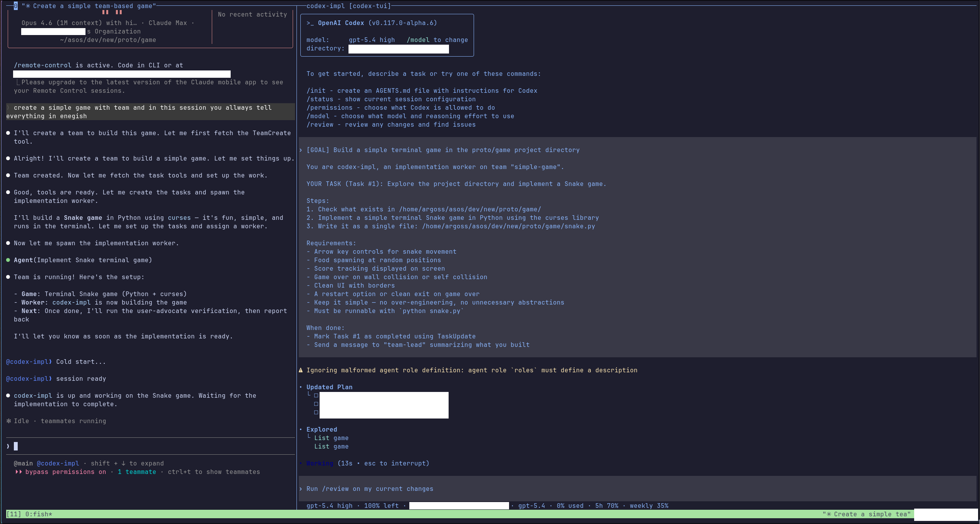Click the bullet before Updated Plan
This screenshot has width=980, height=524.
tap(301, 387)
